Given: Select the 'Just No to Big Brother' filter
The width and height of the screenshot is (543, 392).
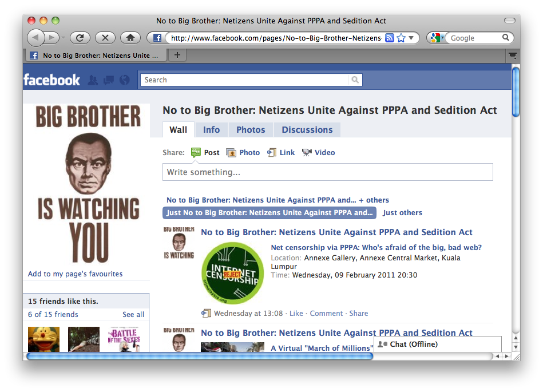Looking at the screenshot, I should (x=269, y=213).
